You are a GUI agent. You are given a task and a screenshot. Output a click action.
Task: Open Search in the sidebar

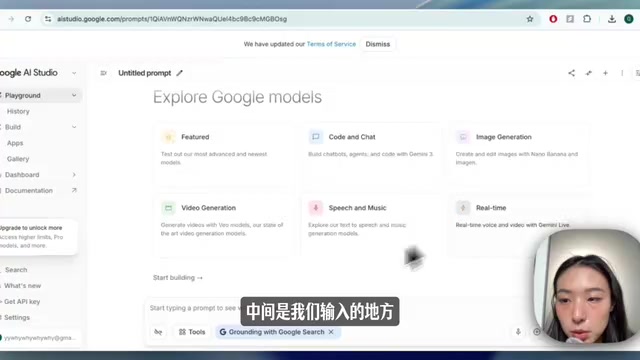(16, 270)
